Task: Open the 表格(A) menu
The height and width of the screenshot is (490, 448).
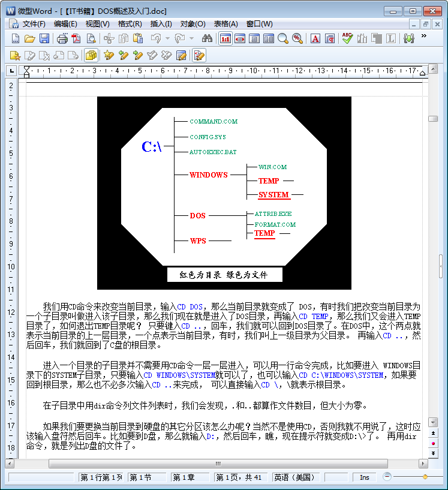Action: pyautogui.click(x=226, y=24)
